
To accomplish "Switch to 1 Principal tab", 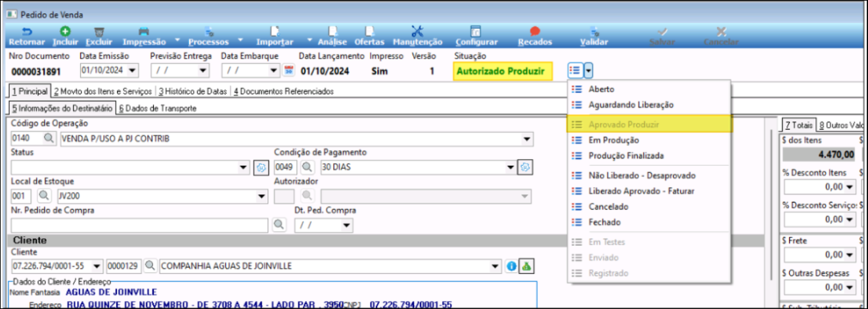I will click(x=30, y=91).
